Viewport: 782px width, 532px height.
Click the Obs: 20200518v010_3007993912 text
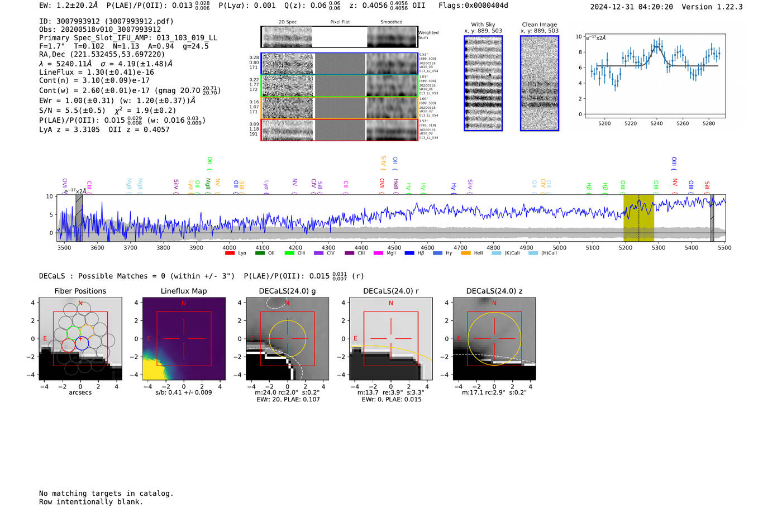tap(100, 30)
